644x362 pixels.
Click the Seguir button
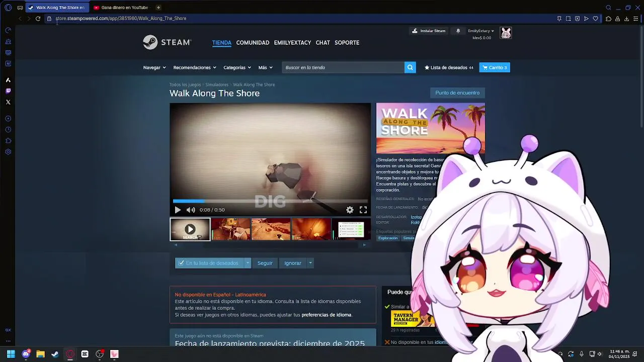(265, 263)
